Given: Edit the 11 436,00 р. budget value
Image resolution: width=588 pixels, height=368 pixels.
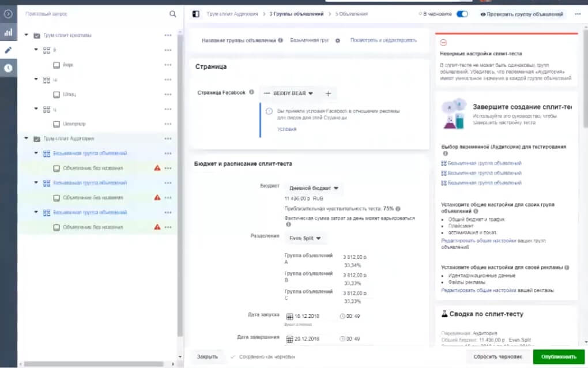Looking at the screenshot, I should (x=304, y=198).
